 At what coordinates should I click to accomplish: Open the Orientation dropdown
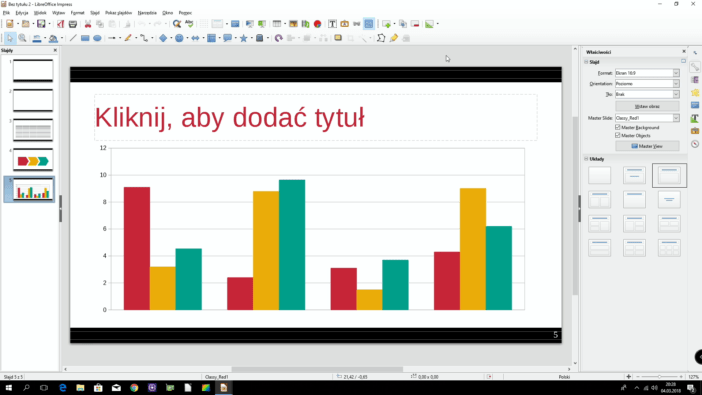click(647, 84)
